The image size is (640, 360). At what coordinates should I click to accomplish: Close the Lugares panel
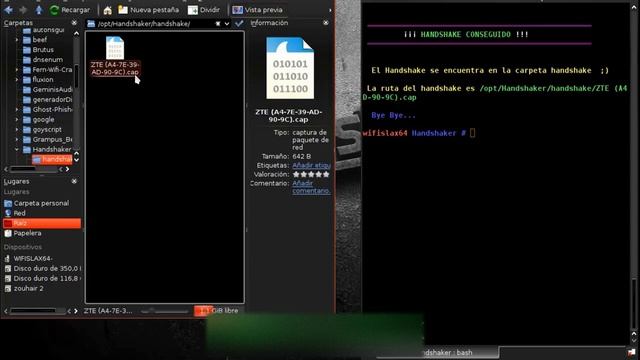point(74,181)
